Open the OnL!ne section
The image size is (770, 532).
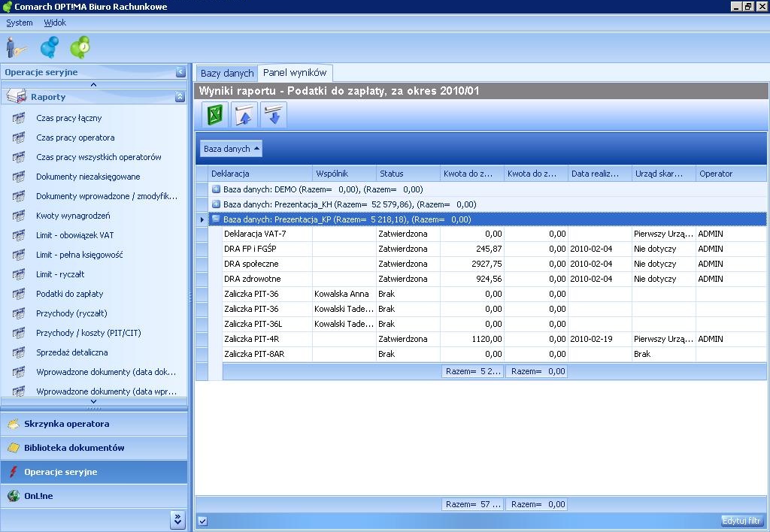(94, 496)
